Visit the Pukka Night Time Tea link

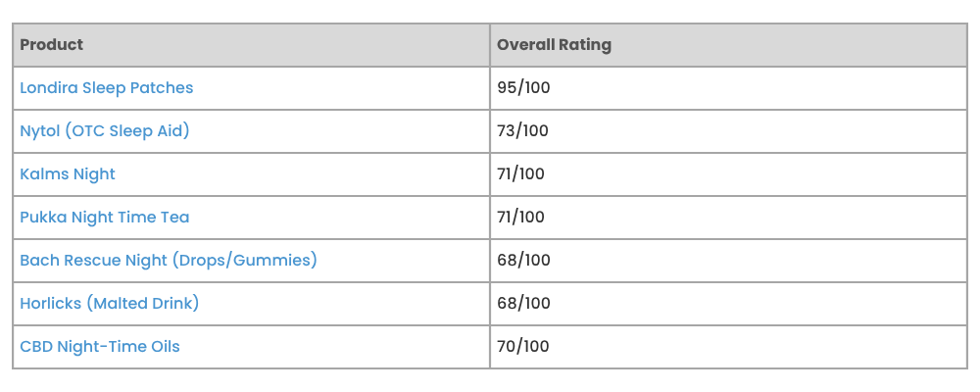105,217
